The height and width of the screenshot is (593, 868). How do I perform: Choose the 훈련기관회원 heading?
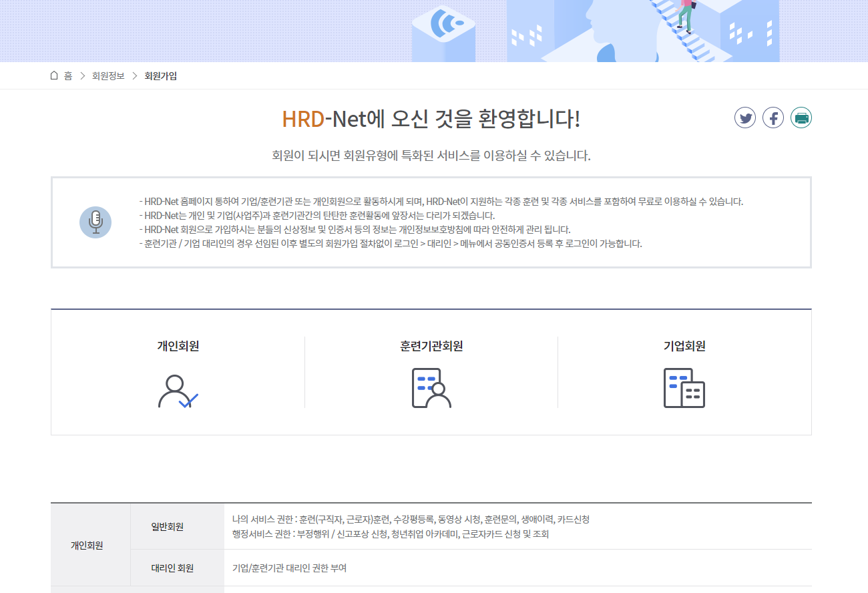tap(431, 346)
